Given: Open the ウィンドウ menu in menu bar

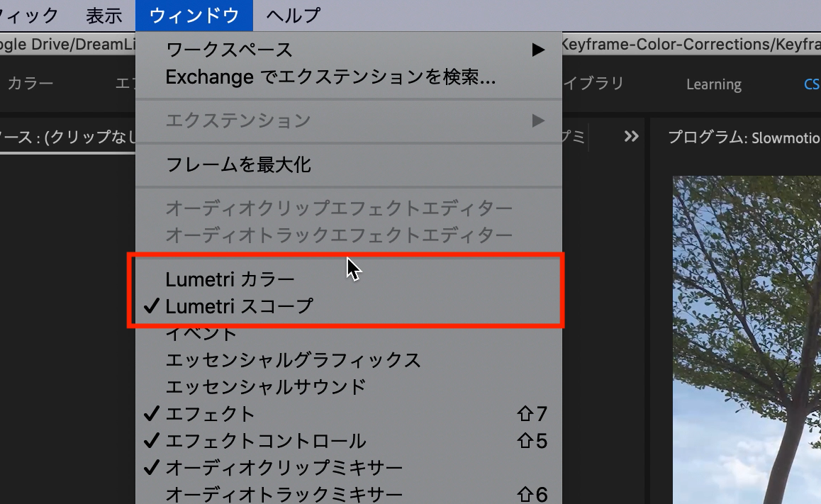Looking at the screenshot, I should (194, 15).
